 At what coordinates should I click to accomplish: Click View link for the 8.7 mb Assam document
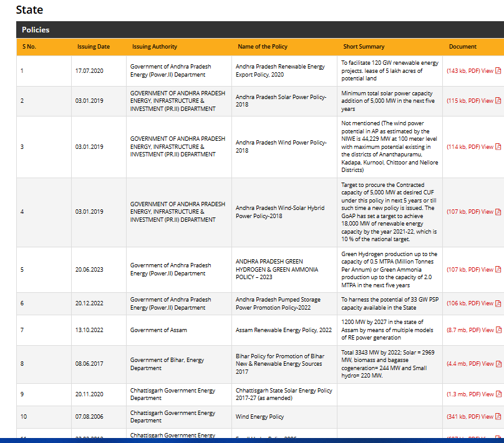point(487,330)
